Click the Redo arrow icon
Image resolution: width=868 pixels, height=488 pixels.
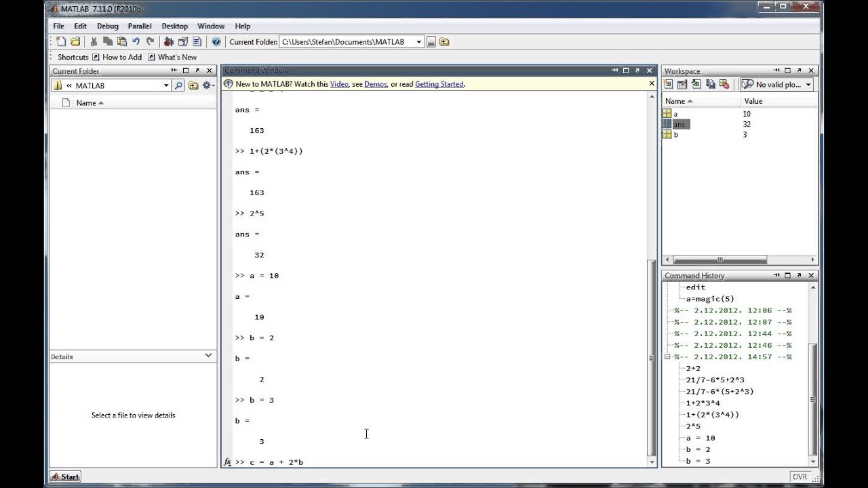[150, 41]
